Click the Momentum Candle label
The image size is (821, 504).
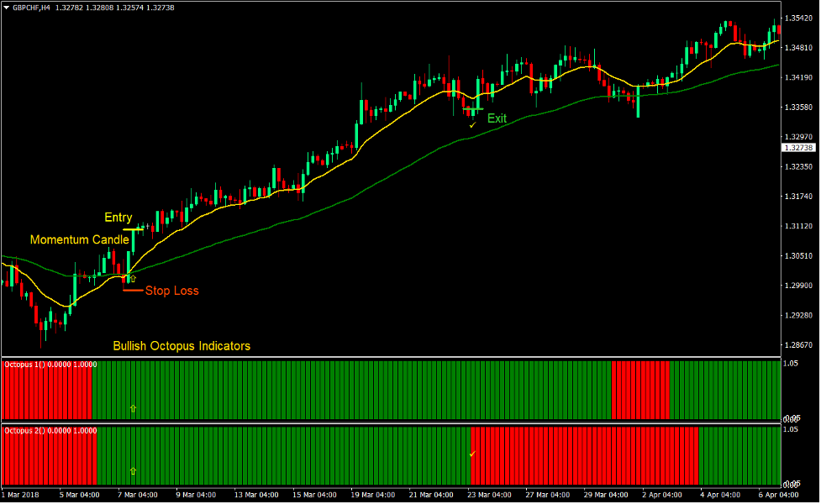(x=80, y=239)
